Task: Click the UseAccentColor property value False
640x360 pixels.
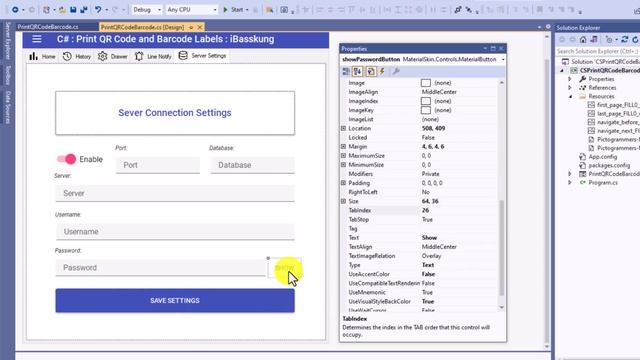Action: coord(428,274)
